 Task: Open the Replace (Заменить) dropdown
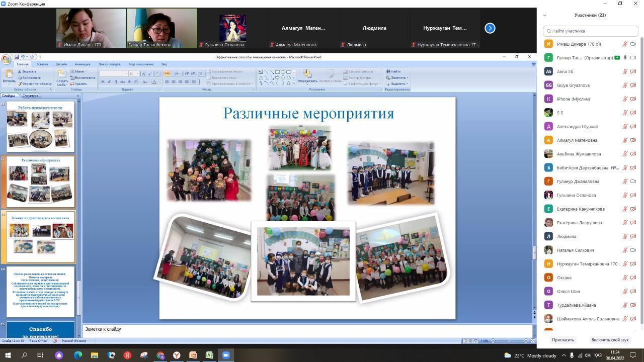pos(407,77)
